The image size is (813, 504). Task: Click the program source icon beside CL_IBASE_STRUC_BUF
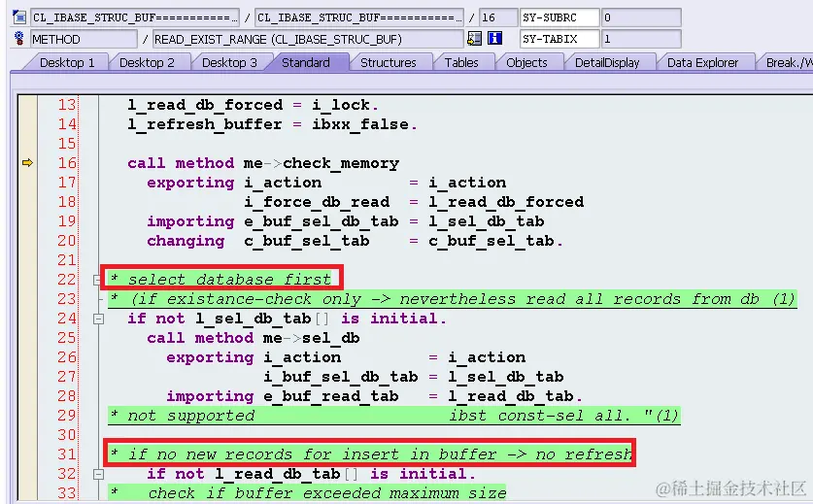click(19, 17)
